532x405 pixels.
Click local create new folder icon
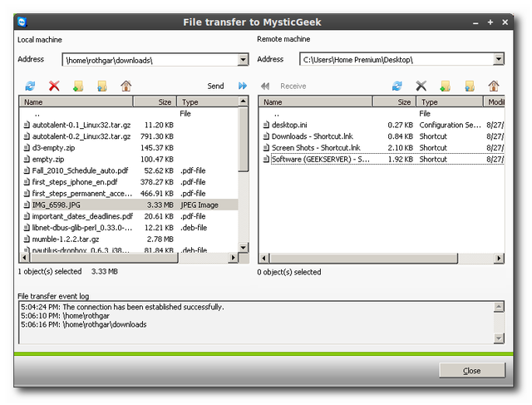tap(78, 86)
